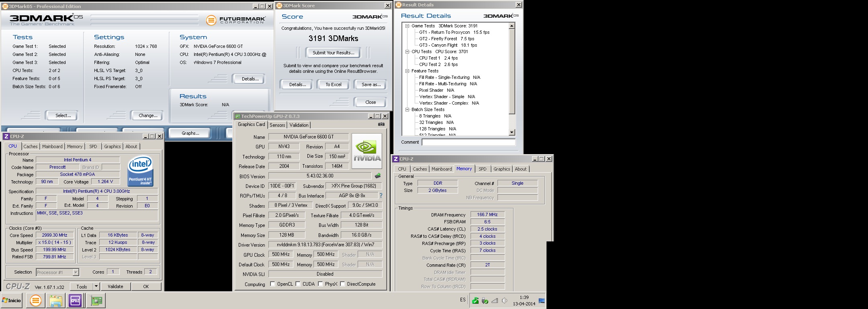Click the To Excel button

334,84
